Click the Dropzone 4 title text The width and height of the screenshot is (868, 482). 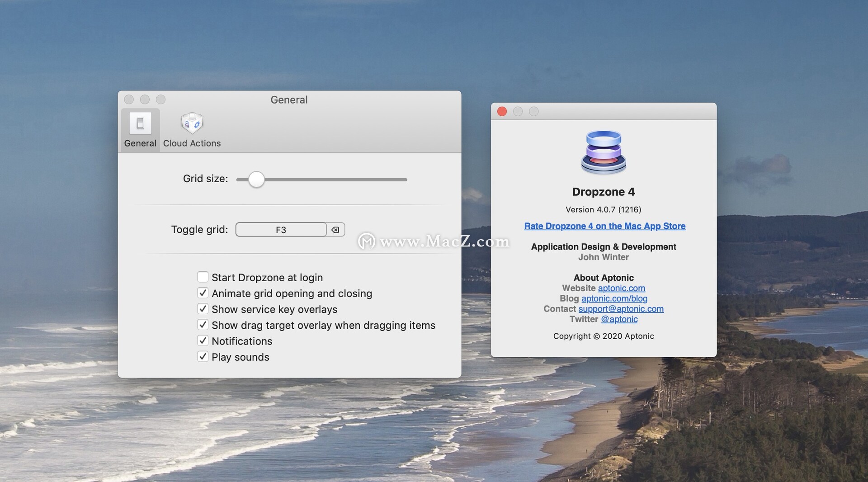[604, 192]
